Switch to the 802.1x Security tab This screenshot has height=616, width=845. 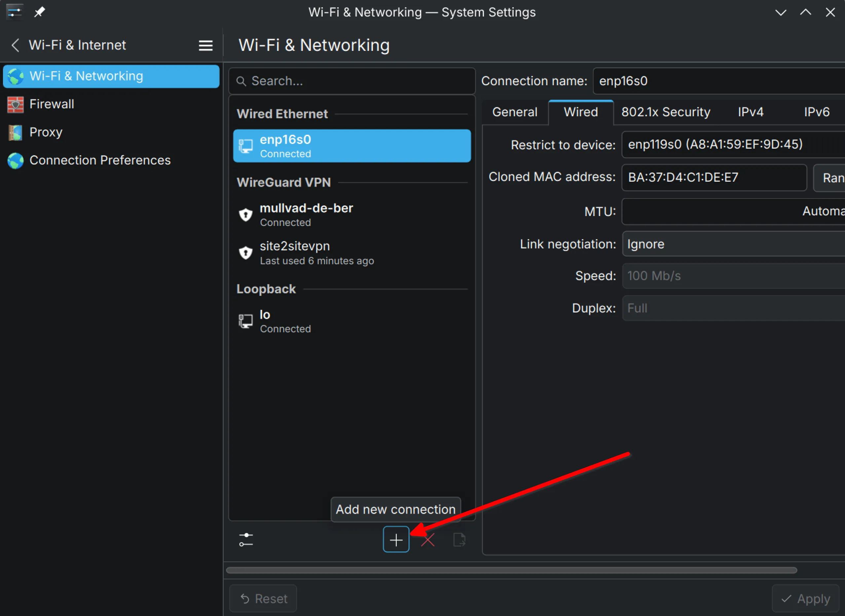(x=666, y=112)
